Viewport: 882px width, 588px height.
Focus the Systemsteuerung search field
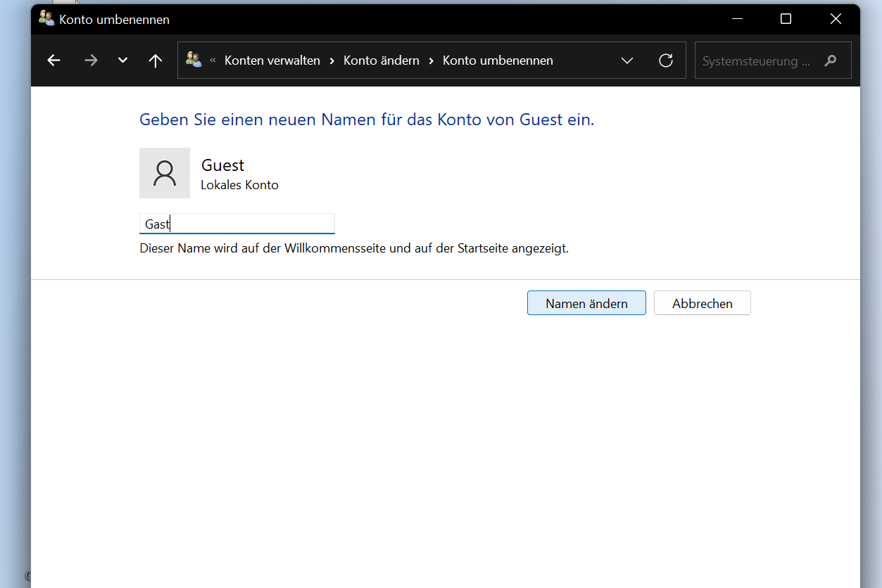coord(757,60)
